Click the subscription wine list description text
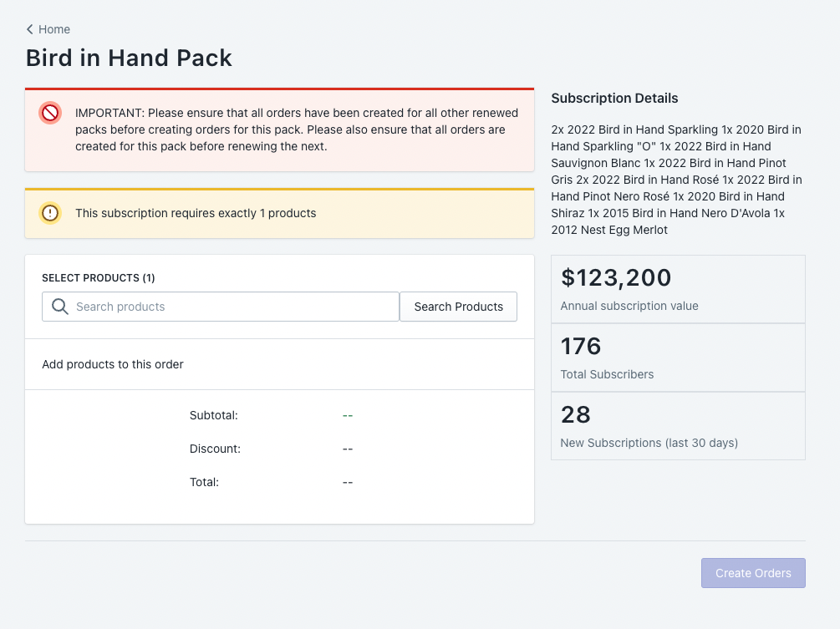 pyautogui.click(x=677, y=180)
